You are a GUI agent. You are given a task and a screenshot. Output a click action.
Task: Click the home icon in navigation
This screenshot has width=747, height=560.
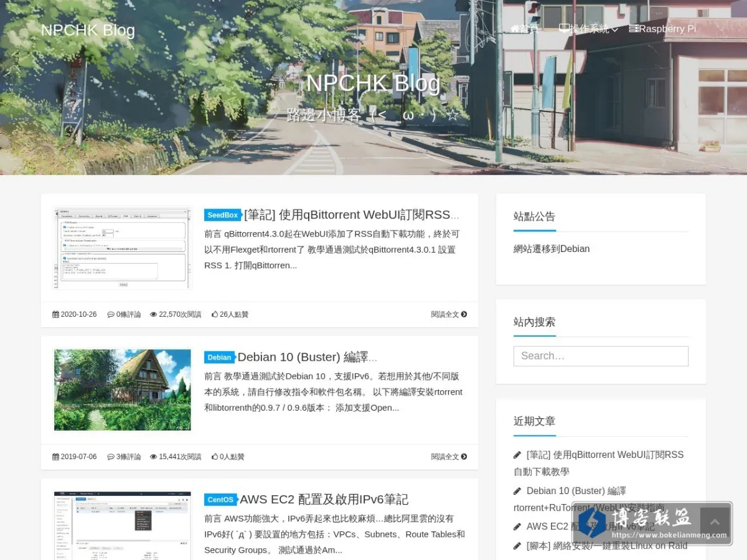point(515,29)
